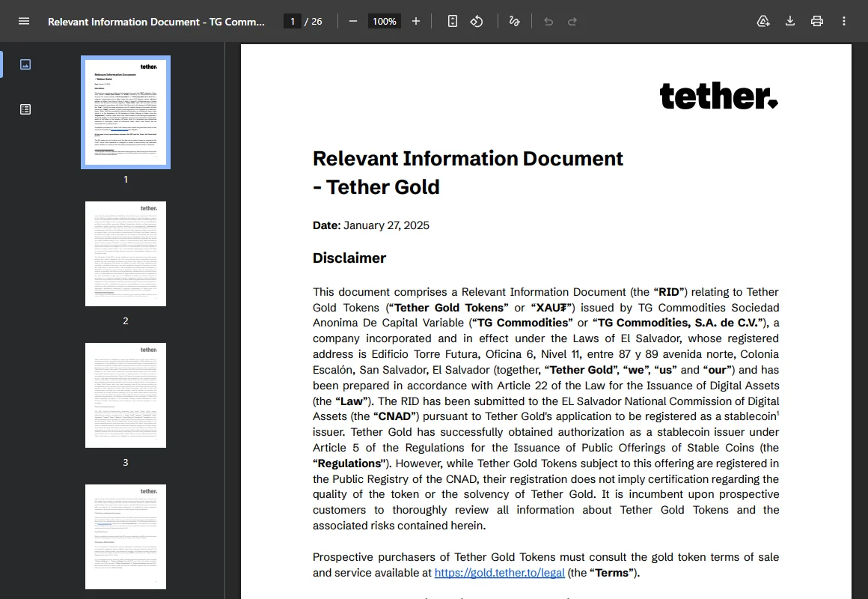Click the total page count '26'

coord(317,21)
